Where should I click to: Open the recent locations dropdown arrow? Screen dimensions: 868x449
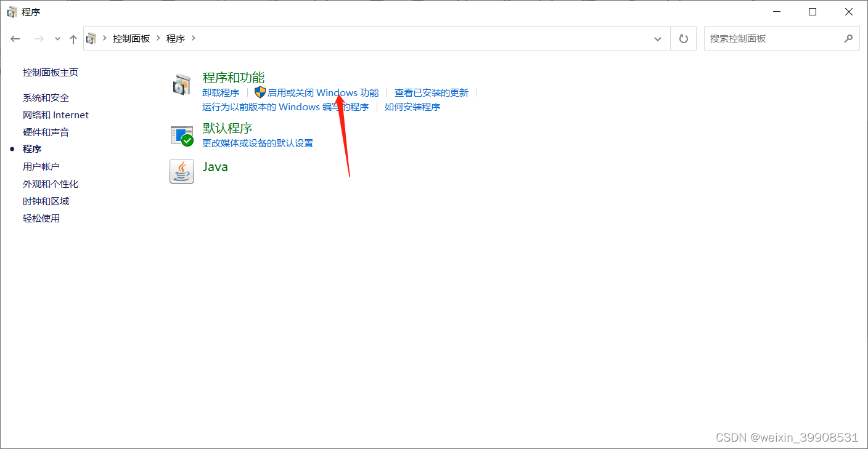(x=57, y=39)
